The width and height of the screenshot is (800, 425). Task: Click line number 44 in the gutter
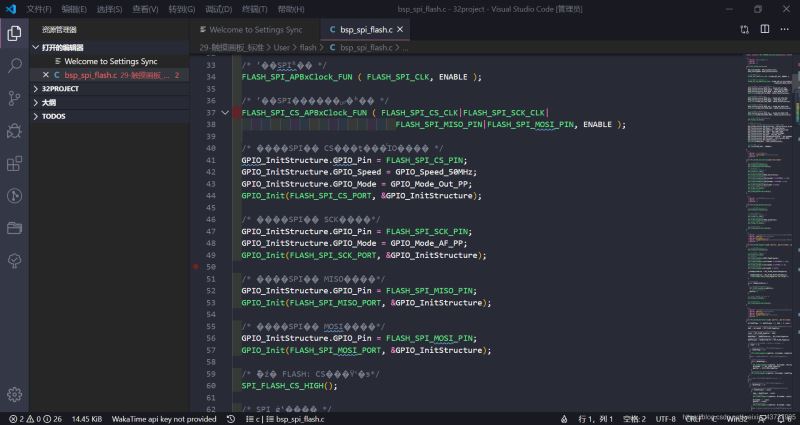click(x=211, y=195)
